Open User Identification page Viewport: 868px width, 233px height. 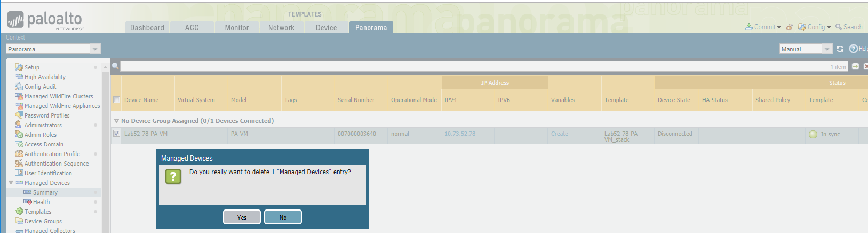(x=48, y=173)
